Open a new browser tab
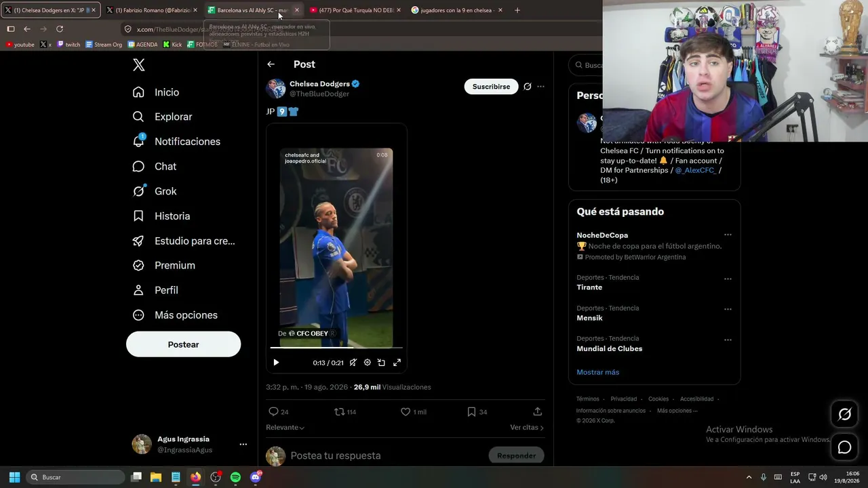 click(x=517, y=10)
